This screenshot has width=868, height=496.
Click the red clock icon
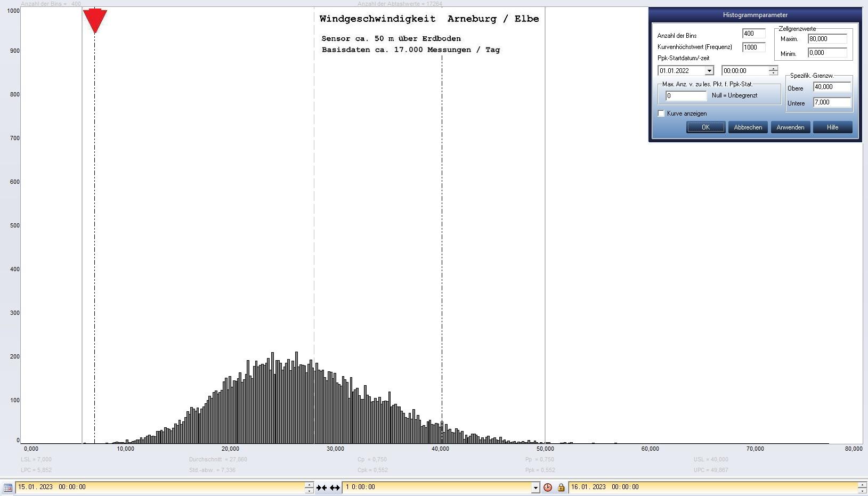(x=548, y=487)
